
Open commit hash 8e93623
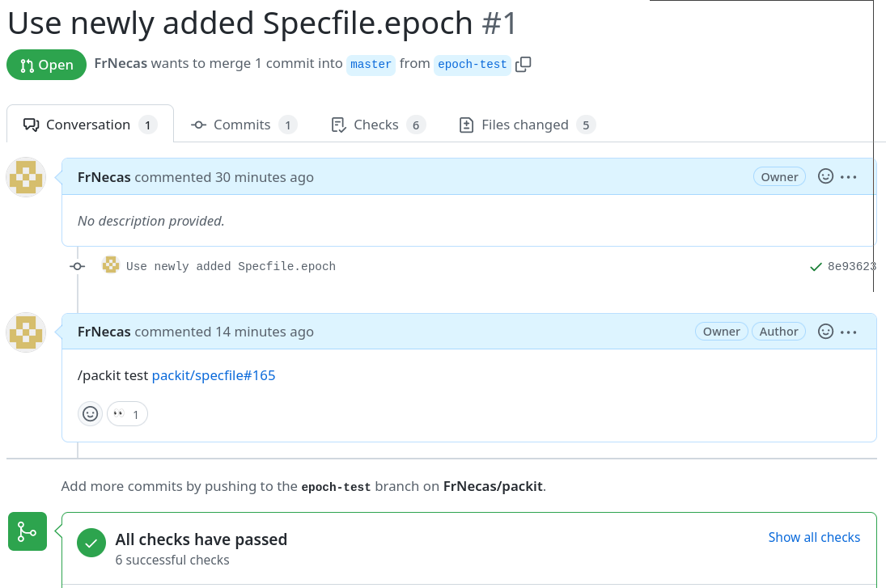(851, 266)
